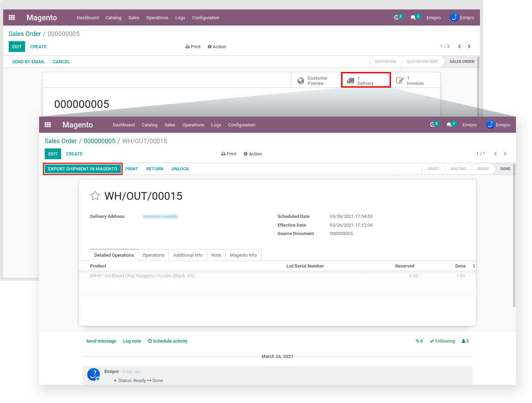Open Sales Order breadcrumb in front window
Image resolution: width=532 pixels, height=403 pixels.
pyautogui.click(x=61, y=141)
